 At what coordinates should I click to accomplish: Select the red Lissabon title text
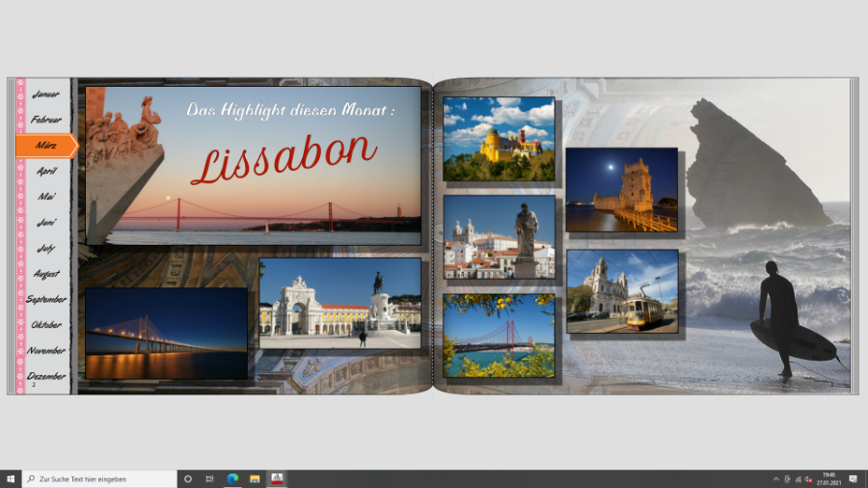pos(283,156)
